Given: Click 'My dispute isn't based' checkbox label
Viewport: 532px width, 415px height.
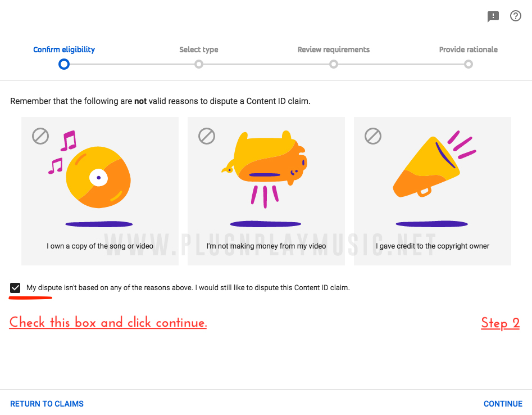Looking at the screenshot, I should (188, 288).
